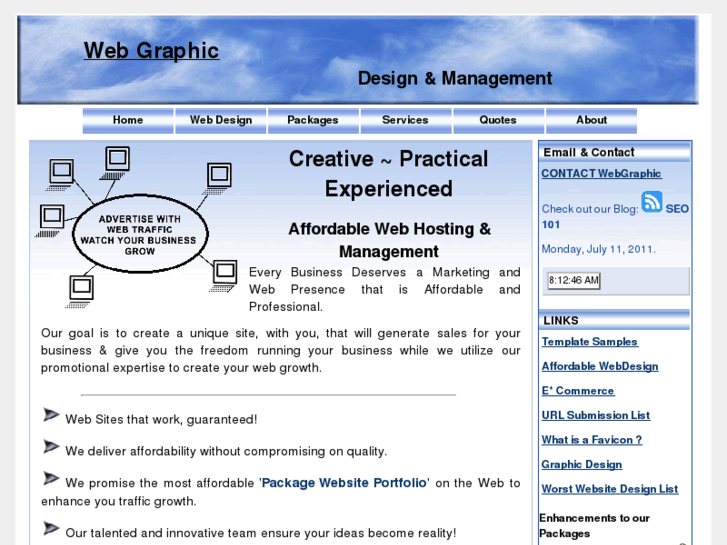The width and height of the screenshot is (727, 545).
Task: Click the clock field showing 8:12:46 AM
Action: tap(574, 281)
